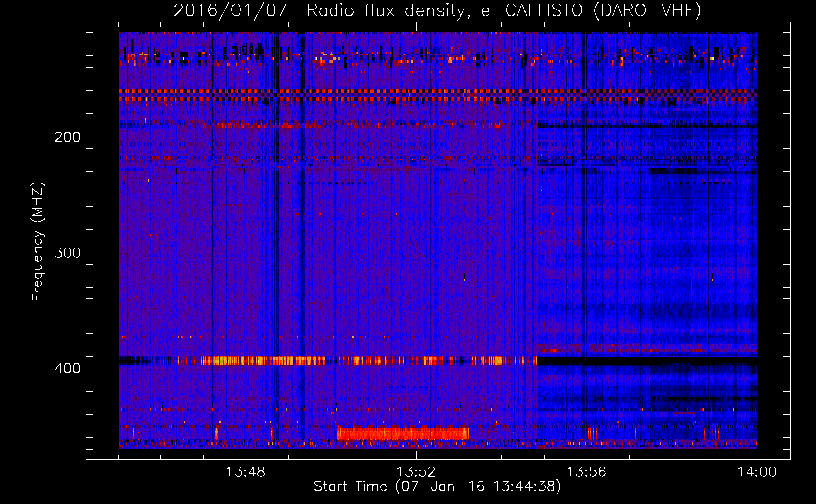Click the "Frequency (MHZ)" axis label

pyautogui.click(x=38, y=242)
